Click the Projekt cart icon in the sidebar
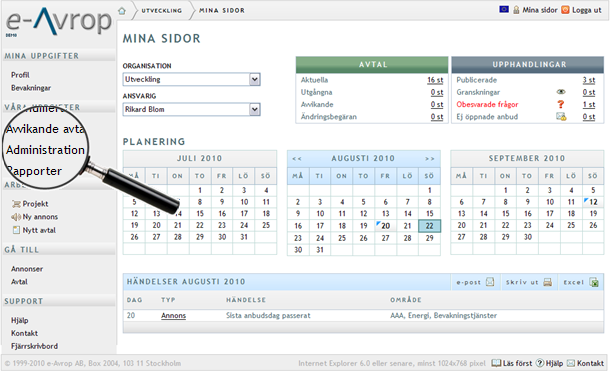The height and width of the screenshot is (371, 610). pyautogui.click(x=16, y=204)
